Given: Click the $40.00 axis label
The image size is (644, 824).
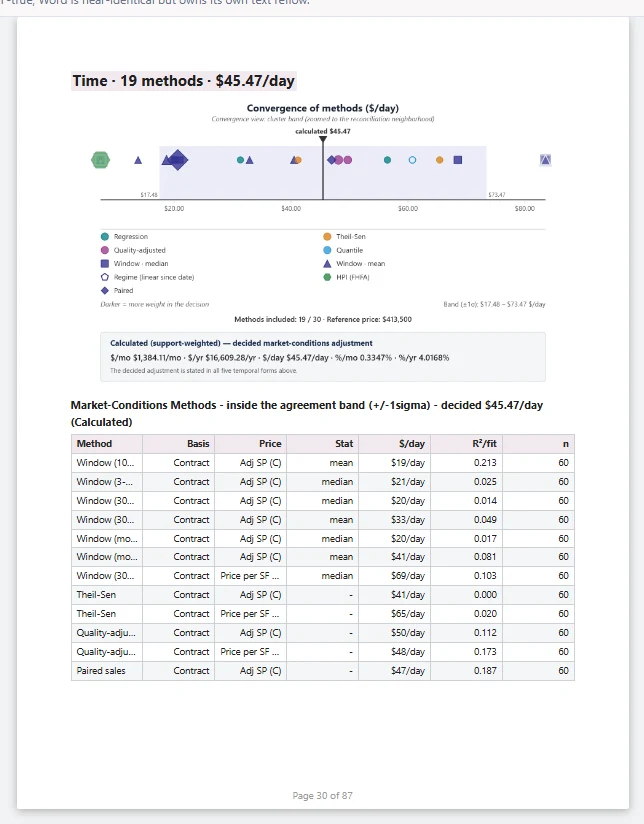Looking at the screenshot, I should [291, 209].
